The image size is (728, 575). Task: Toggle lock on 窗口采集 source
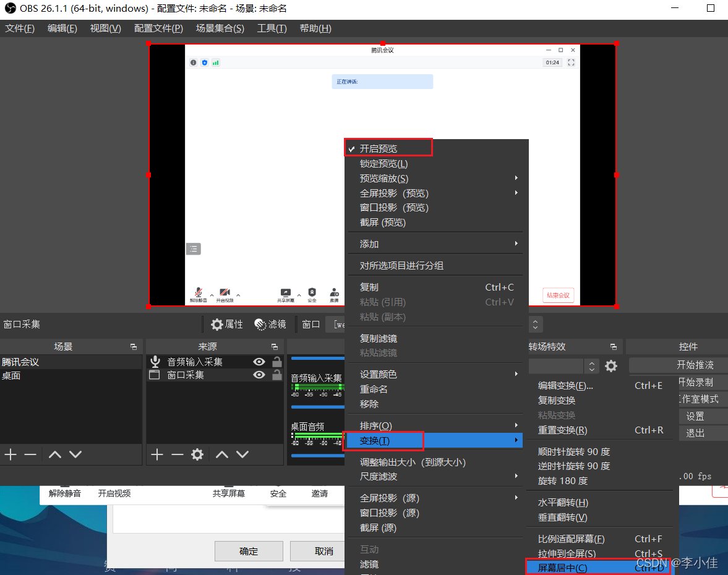[x=276, y=375]
